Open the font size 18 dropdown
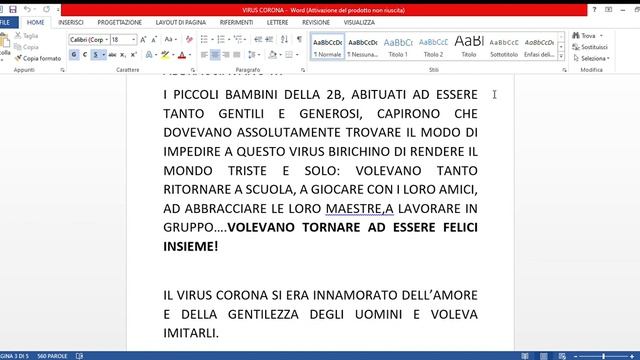Viewport: 640px width, 360px height. (x=133, y=40)
